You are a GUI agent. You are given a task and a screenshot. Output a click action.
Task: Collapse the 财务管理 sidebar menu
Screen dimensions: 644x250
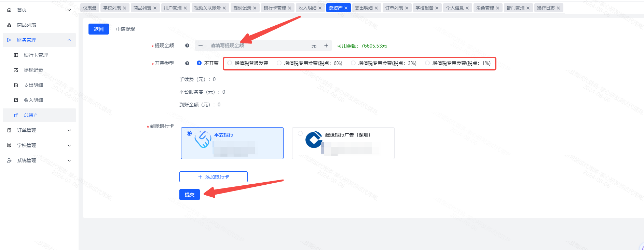[69, 40]
